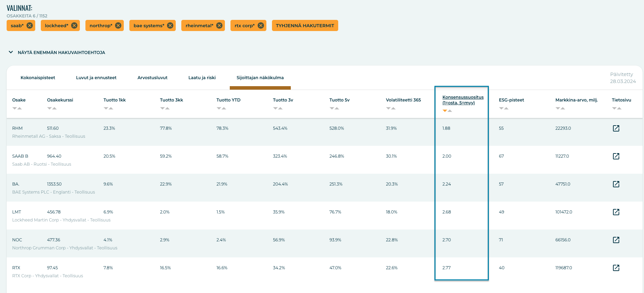This screenshot has width=644, height=293.
Task: Remove the rheinmetal* search term
Action: coord(219,25)
